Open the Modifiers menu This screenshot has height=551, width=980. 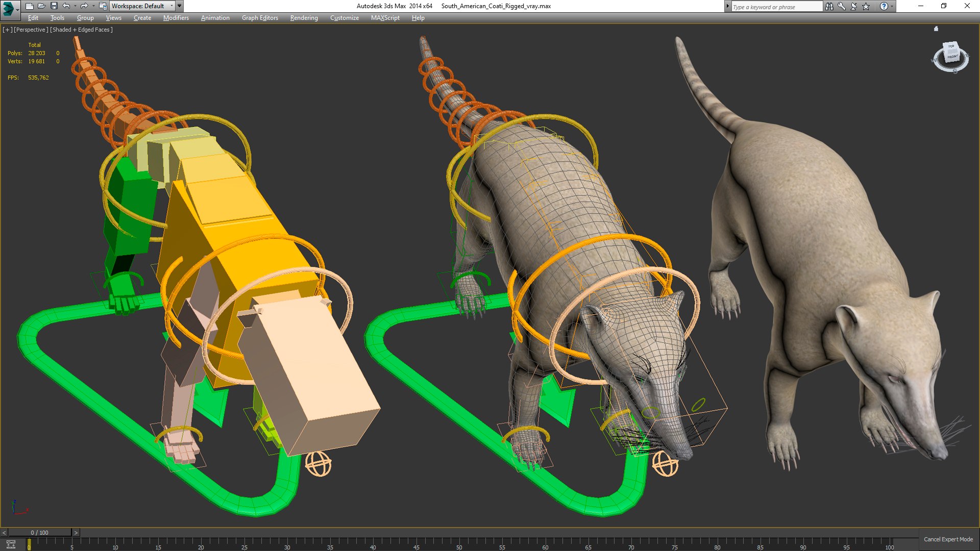click(176, 18)
